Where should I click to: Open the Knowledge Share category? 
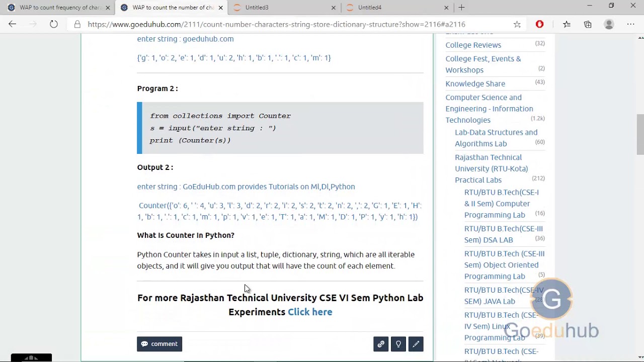475,83
